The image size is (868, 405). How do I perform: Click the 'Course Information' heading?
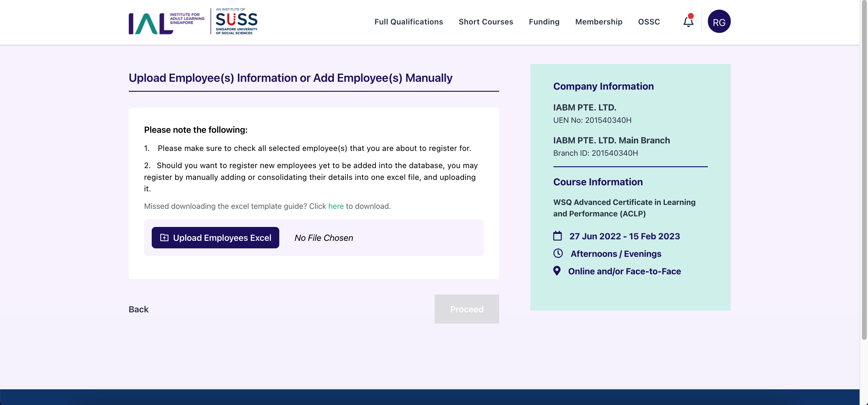pyautogui.click(x=598, y=182)
